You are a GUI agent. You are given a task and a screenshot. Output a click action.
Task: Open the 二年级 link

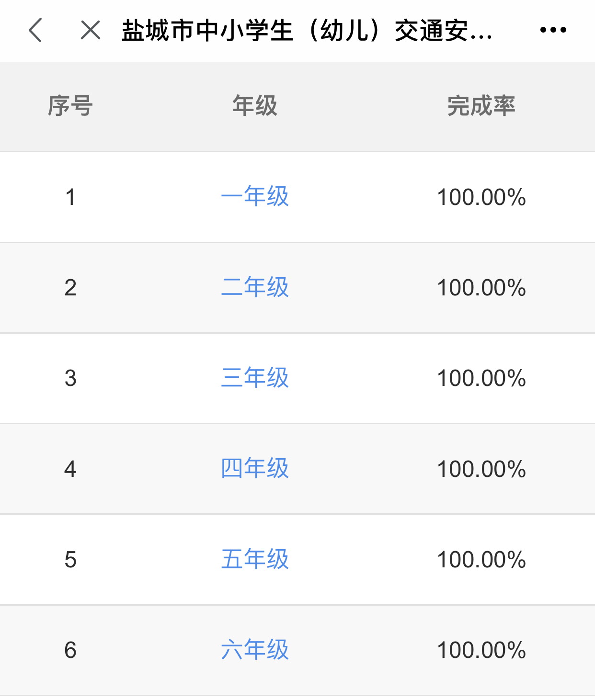tap(255, 287)
